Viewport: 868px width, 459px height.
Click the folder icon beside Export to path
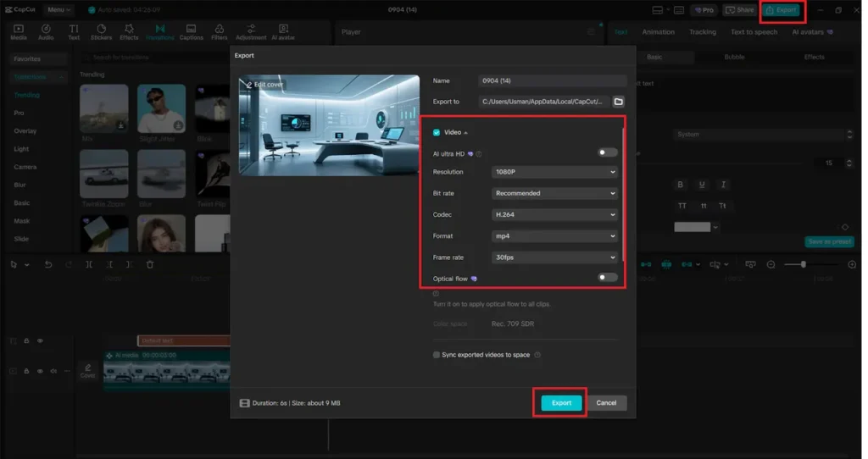tap(619, 102)
